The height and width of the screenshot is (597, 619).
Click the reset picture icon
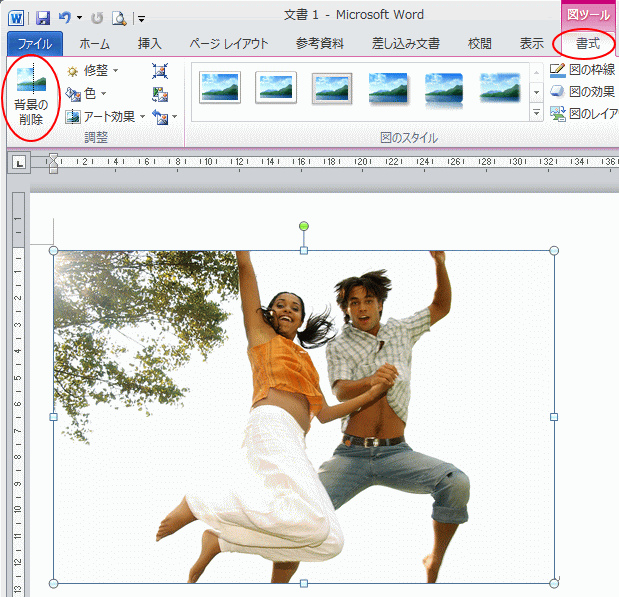(161, 117)
